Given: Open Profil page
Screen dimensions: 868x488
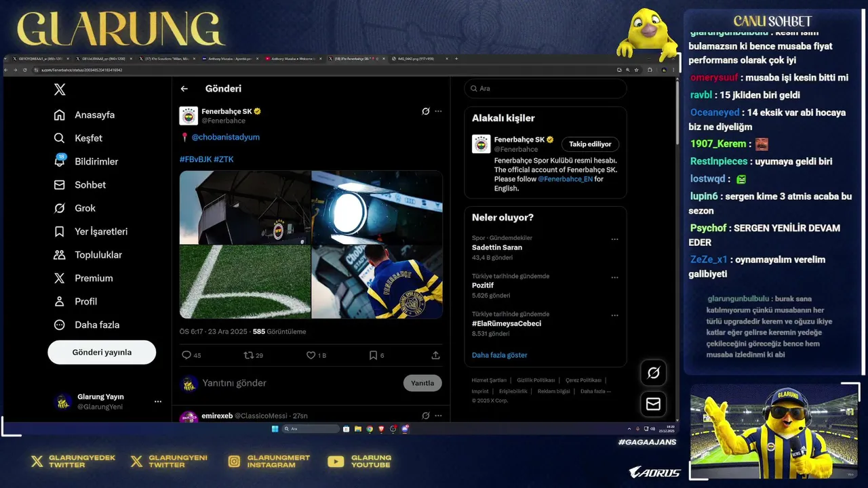Looking at the screenshot, I should click(75, 302).
